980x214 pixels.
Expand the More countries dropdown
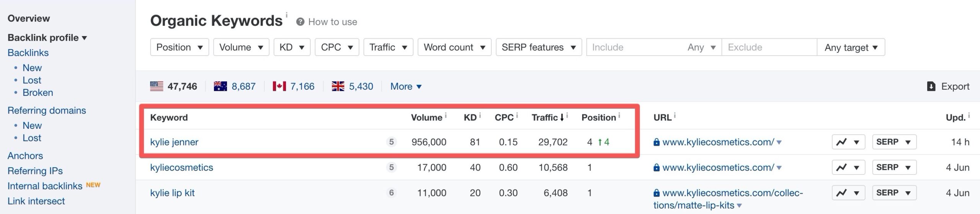[x=406, y=86]
